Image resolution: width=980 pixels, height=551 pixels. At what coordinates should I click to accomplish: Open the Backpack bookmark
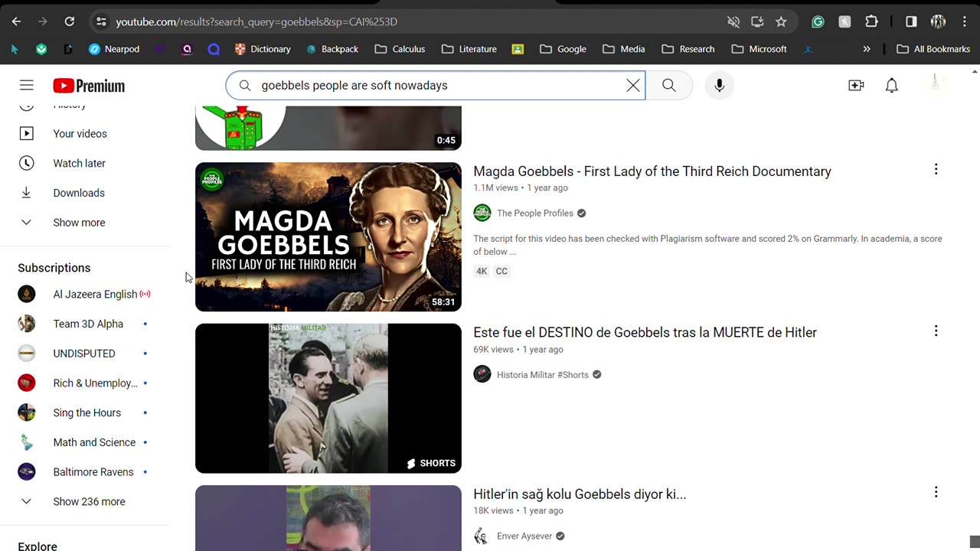point(332,49)
